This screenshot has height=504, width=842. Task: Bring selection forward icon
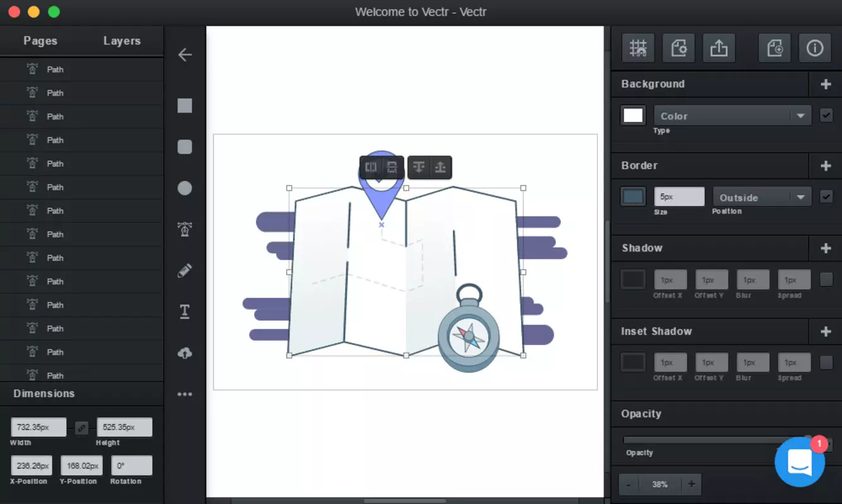pyautogui.click(x=441, y=168)
